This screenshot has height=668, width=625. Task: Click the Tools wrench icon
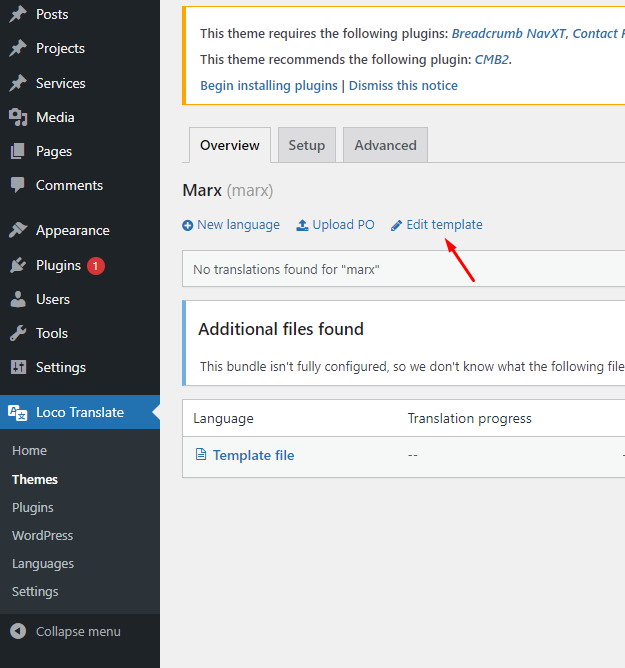click(18, 334)
